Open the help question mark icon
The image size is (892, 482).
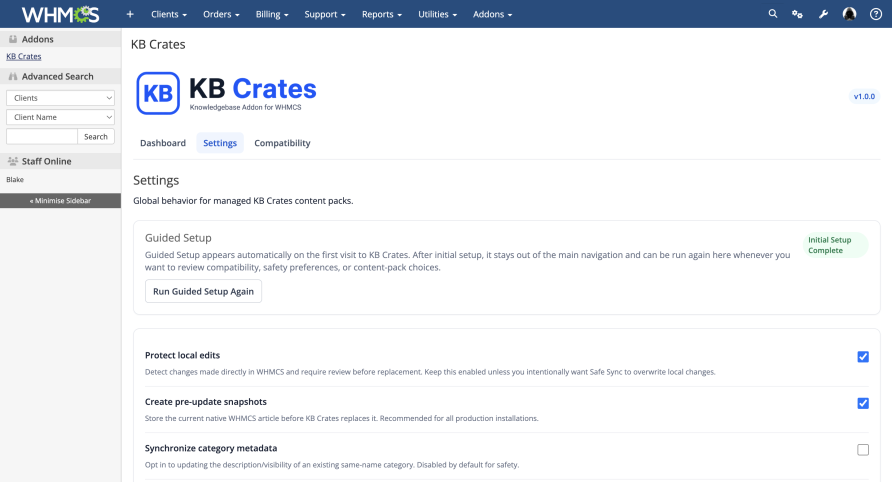pos(876,14)
